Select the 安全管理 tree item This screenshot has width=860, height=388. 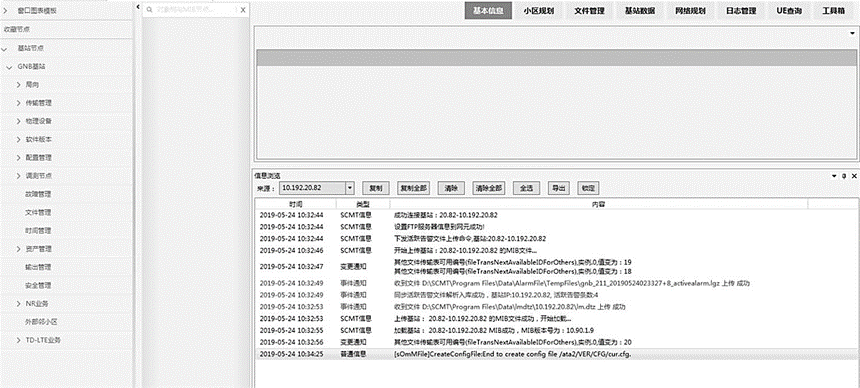click(x=38, y=285)
